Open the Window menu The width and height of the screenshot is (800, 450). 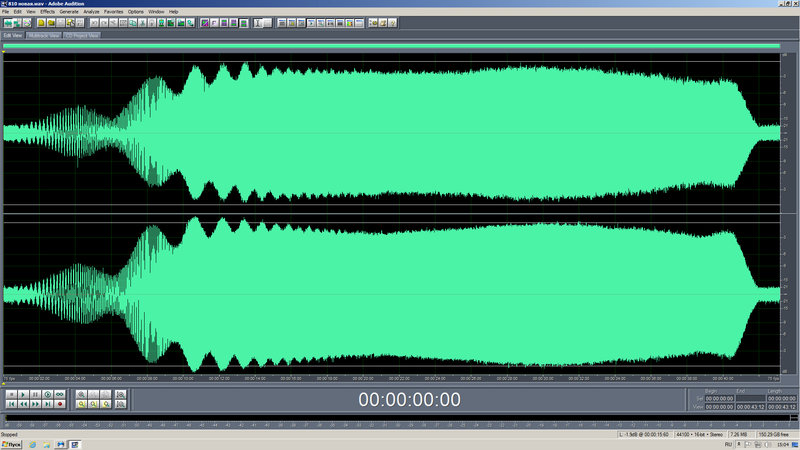(x=156, y=11)
